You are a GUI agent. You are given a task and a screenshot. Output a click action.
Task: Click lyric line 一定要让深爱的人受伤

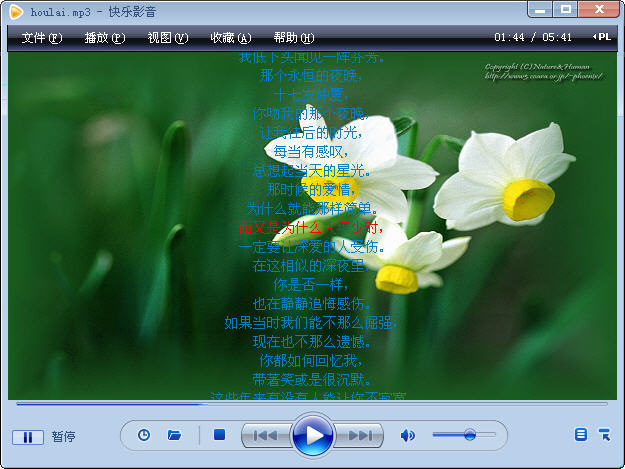(x=311, y=247)
